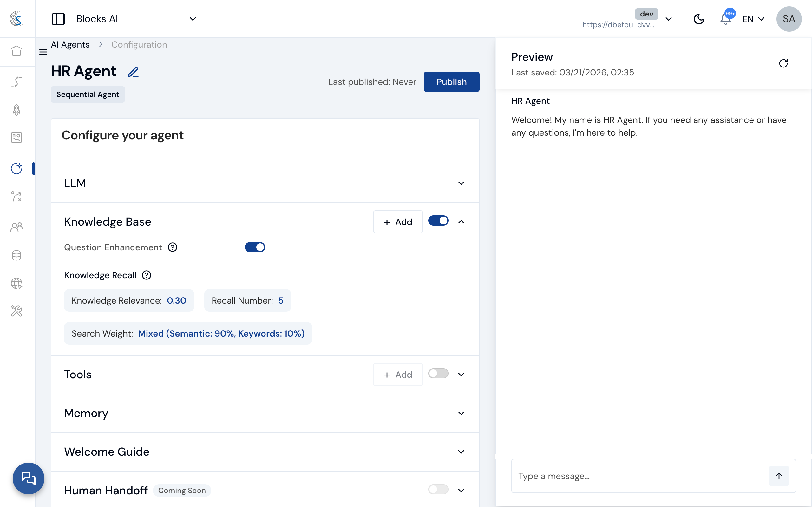Open the notifications bell

pyautogui.click(x=725, y=19)
